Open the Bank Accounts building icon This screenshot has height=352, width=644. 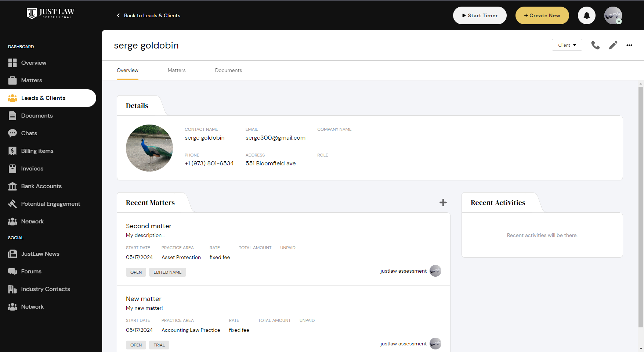(x=12, y=186)
